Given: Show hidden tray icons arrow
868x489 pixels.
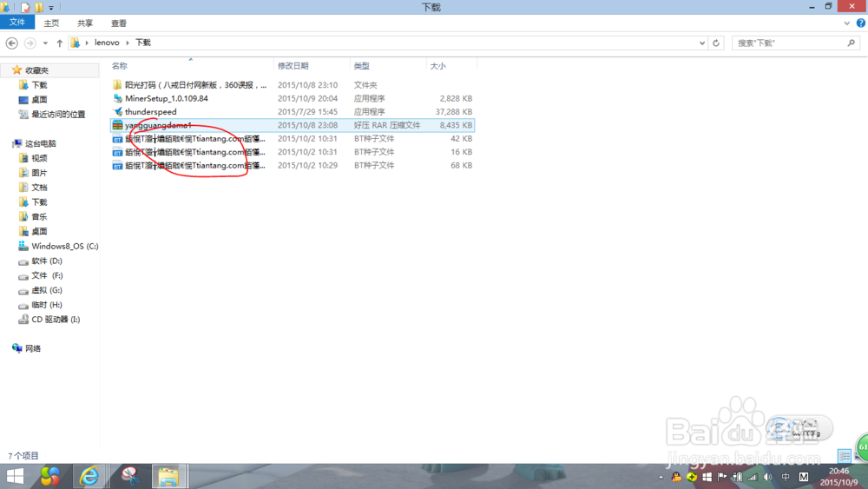Looking at the screenshot, I should [661, 477].
